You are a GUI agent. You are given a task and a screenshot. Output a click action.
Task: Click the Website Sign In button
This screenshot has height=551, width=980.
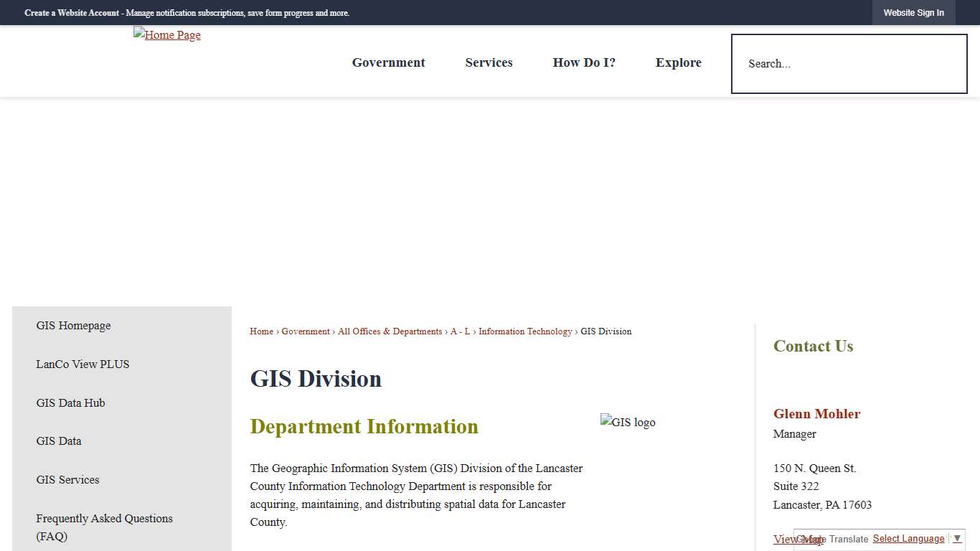point(913,12)
